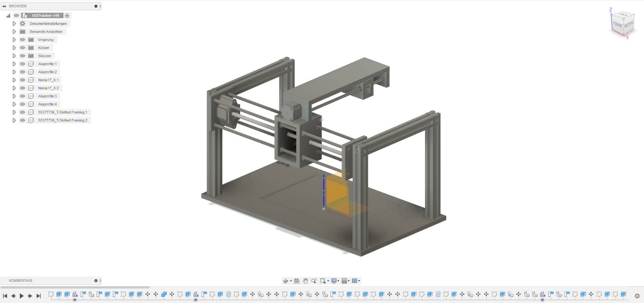
Task: Open the Viewports dropdown arrow
Action: point(359,281)
